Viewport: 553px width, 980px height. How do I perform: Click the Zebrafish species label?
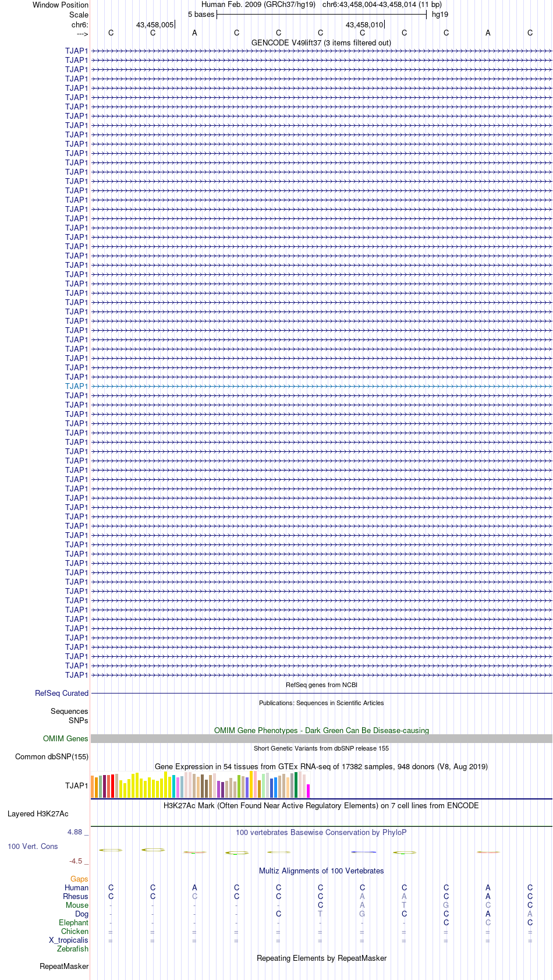pyautogui.click(x=73, y=949)
